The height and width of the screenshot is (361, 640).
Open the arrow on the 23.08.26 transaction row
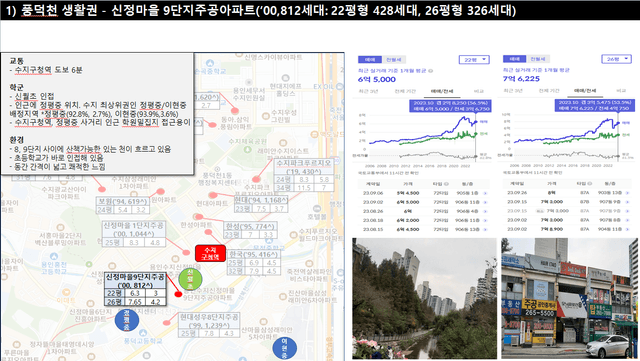point(485,212)
